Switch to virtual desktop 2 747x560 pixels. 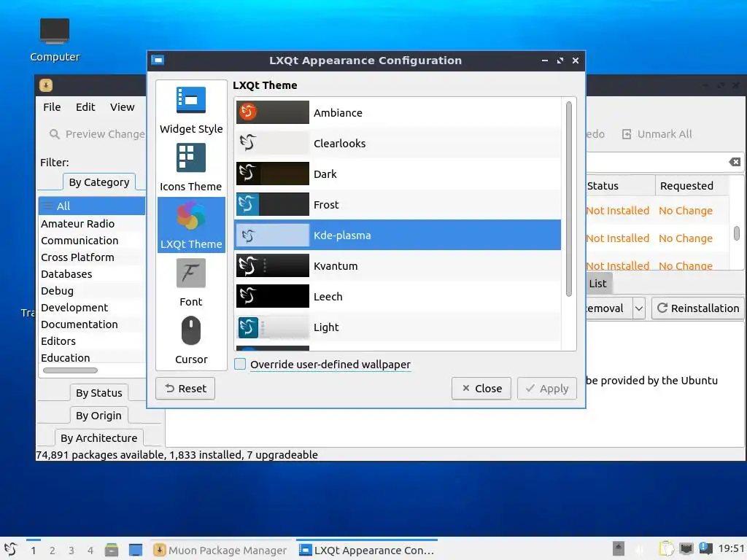tap(53, 551)
